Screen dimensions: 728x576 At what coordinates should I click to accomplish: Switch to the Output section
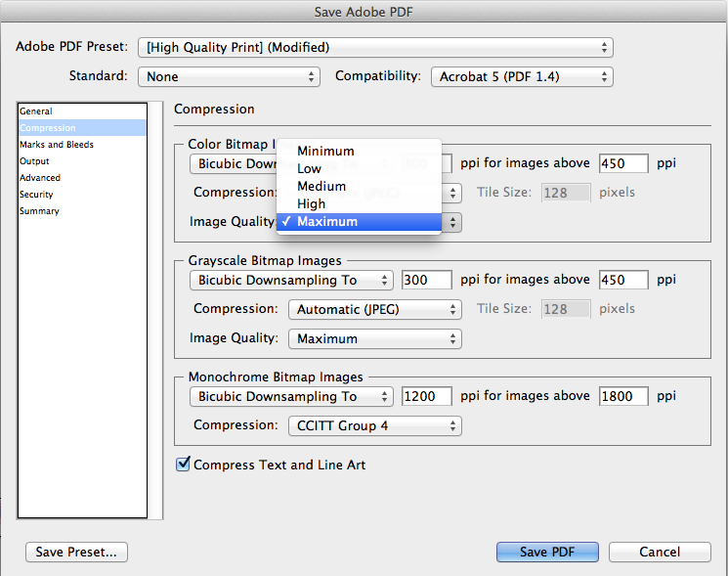(x=35, y=161)
